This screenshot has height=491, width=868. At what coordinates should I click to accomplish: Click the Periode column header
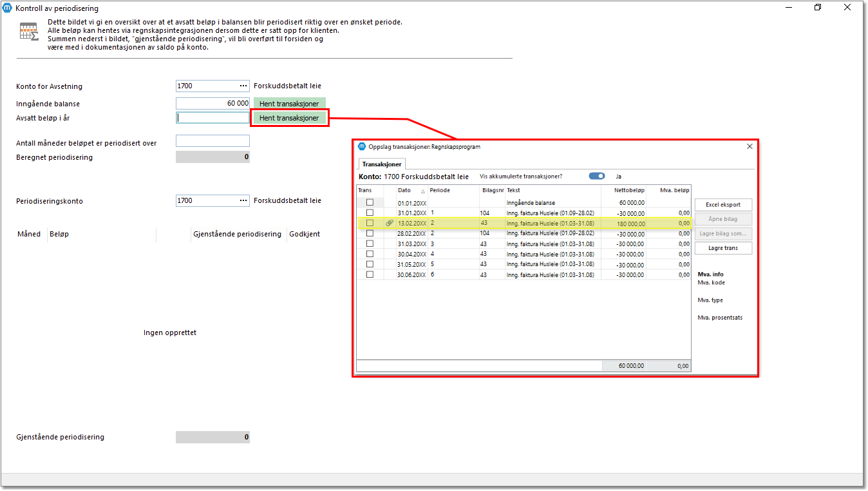pyautogui.click(x=440, y=190)
